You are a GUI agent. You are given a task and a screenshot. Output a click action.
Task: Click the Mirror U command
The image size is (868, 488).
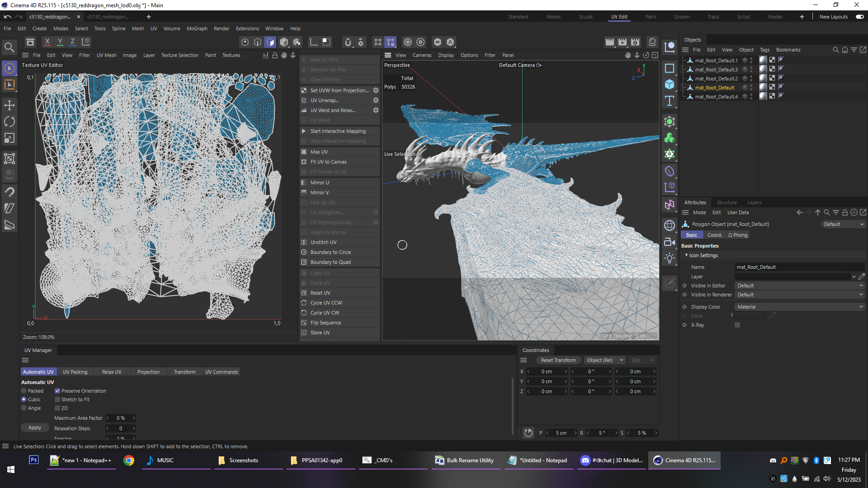tap(340, 183)
